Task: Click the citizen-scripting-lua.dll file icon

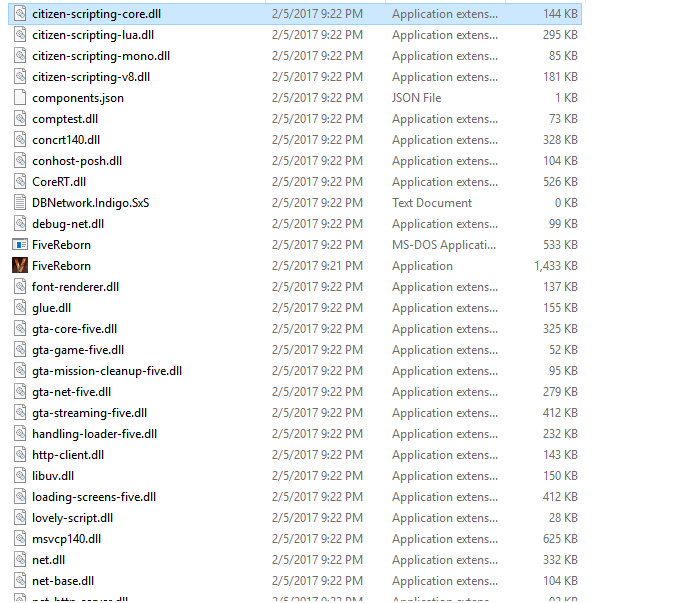Action: tap(20, 35)
